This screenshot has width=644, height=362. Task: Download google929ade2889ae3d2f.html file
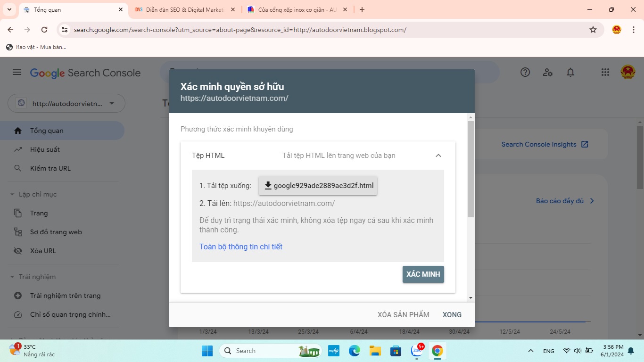318,186
